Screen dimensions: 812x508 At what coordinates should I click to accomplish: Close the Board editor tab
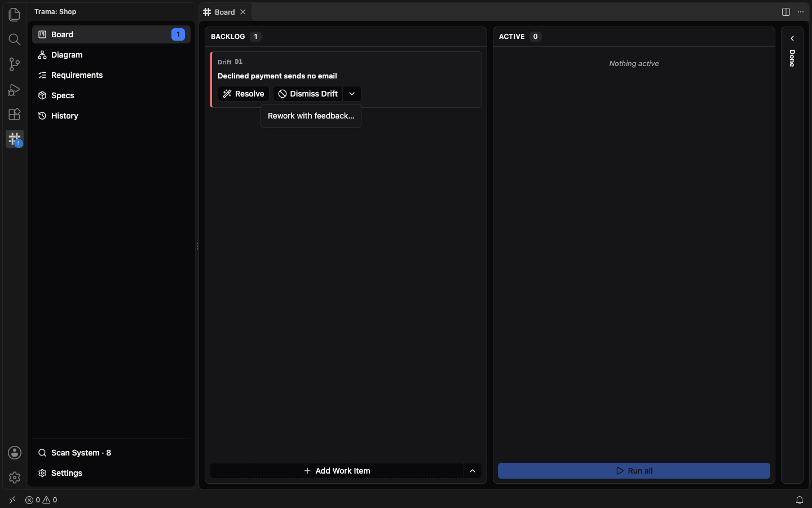click(x=243, y=12)
